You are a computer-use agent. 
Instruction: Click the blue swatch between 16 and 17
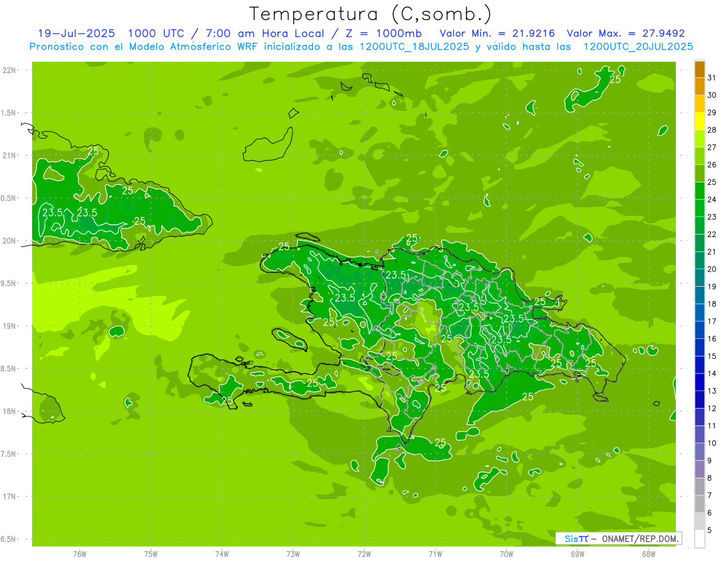pyautogui.click(x=699, y=330)
